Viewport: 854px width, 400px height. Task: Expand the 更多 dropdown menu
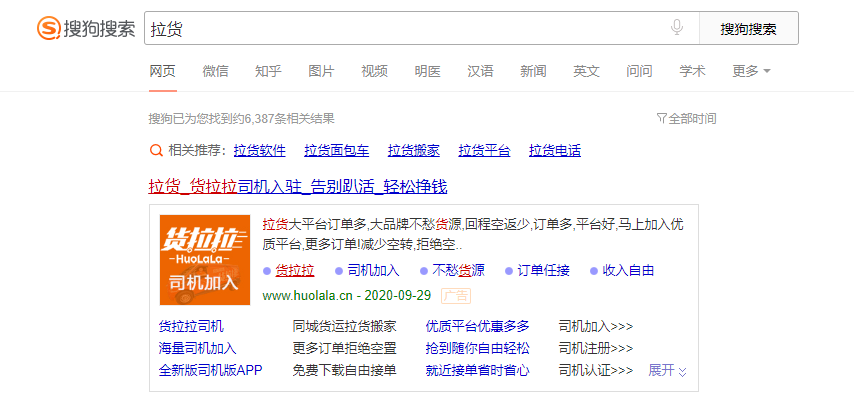pyautogui.click(x=752, y=71)
